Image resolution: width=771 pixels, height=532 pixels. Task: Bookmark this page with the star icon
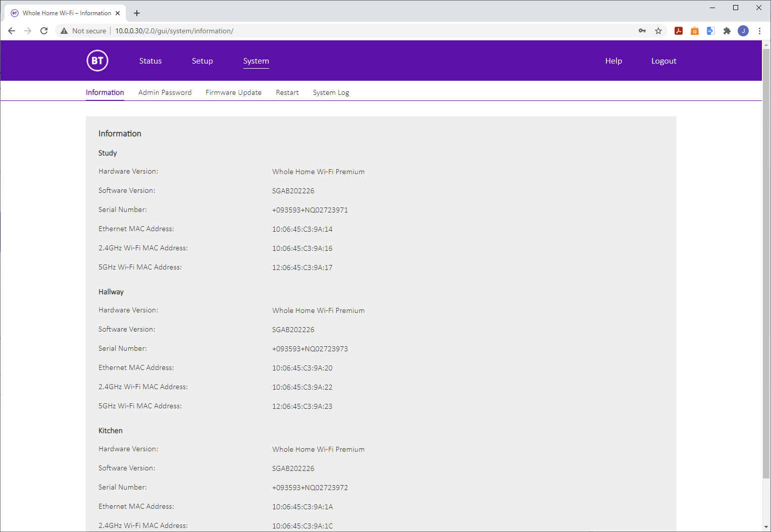658,31
